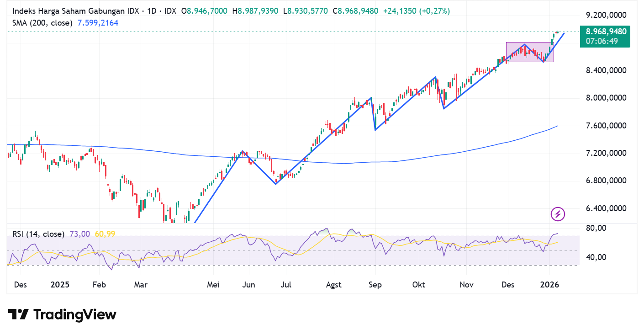Click the purple lightning bolt instant trading icon
Viewport: 644px width, 335px height.
(558, 214)
